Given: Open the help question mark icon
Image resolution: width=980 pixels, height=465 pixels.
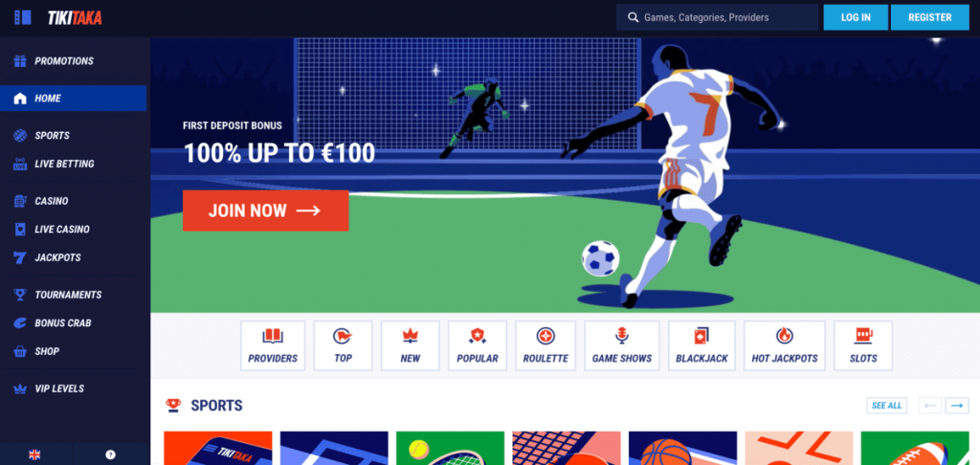Looking at the screenshot, I should pyautogui.click(x=111, y=455).
